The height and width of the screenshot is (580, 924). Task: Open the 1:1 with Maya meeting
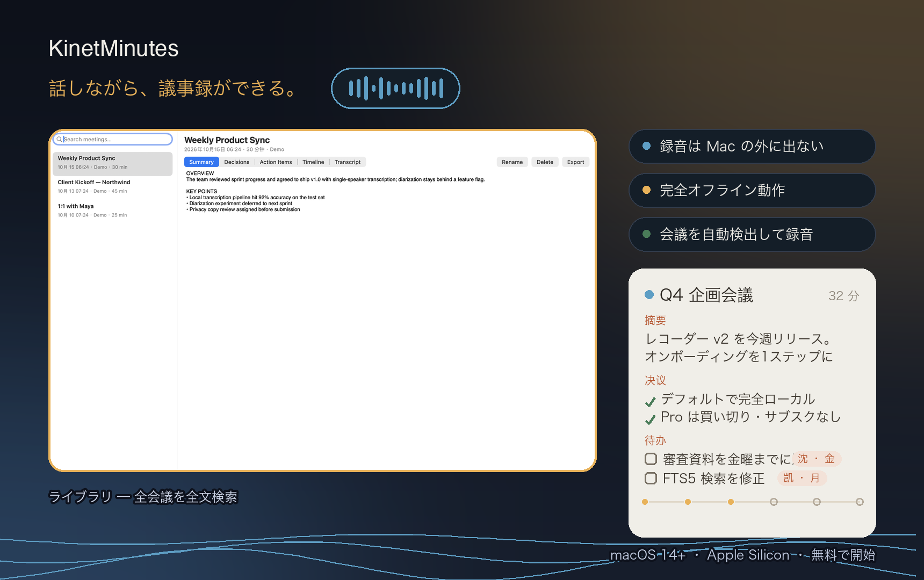pyautogui.click(x=113, y=211)
